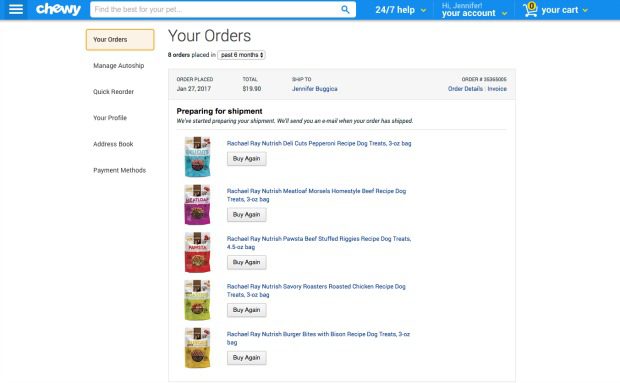Open the Pawsta Beef Stuffed Riggies image
Screen dimensions: 620x383
click(x=198, y=252)
